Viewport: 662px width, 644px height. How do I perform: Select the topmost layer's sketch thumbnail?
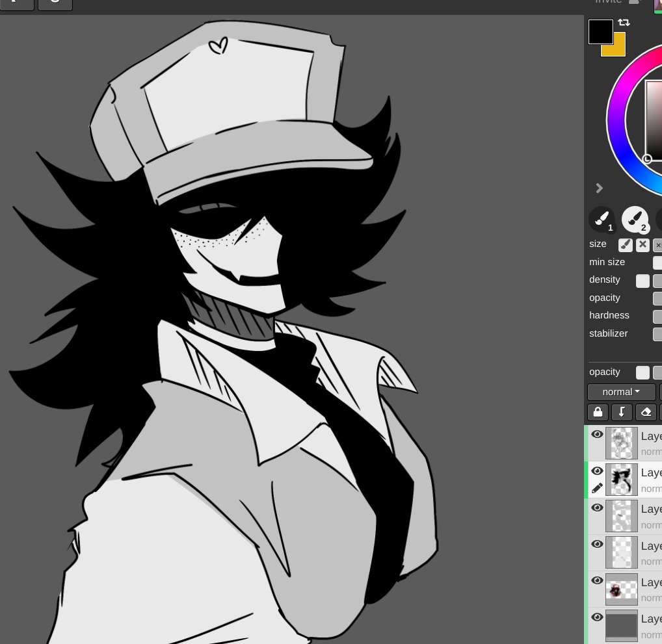point(622,443)
